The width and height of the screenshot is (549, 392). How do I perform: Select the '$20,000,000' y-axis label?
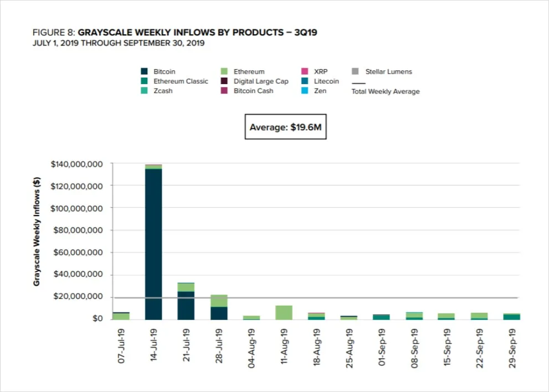78,296
